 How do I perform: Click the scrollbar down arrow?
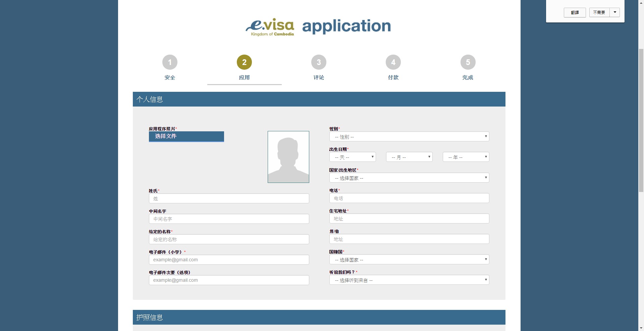[x=641, y=328]
